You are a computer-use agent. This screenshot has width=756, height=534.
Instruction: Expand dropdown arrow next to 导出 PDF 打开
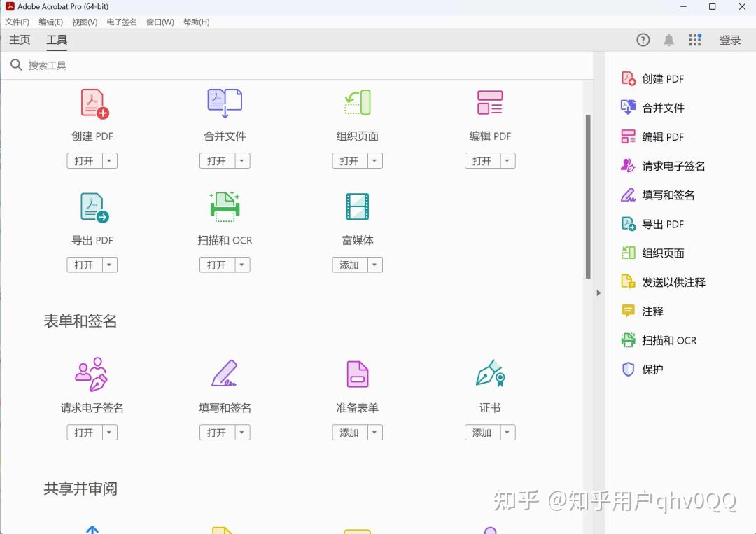pos(109,265)
